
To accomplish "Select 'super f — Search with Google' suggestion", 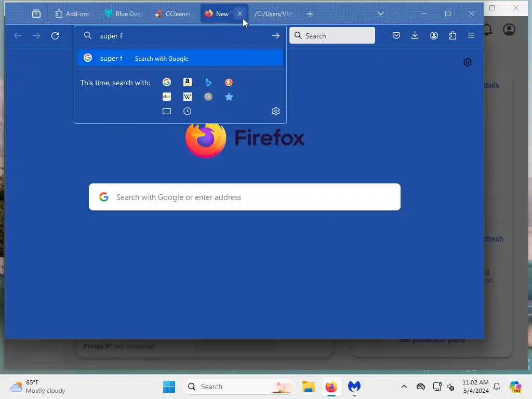I will point(180,58).
